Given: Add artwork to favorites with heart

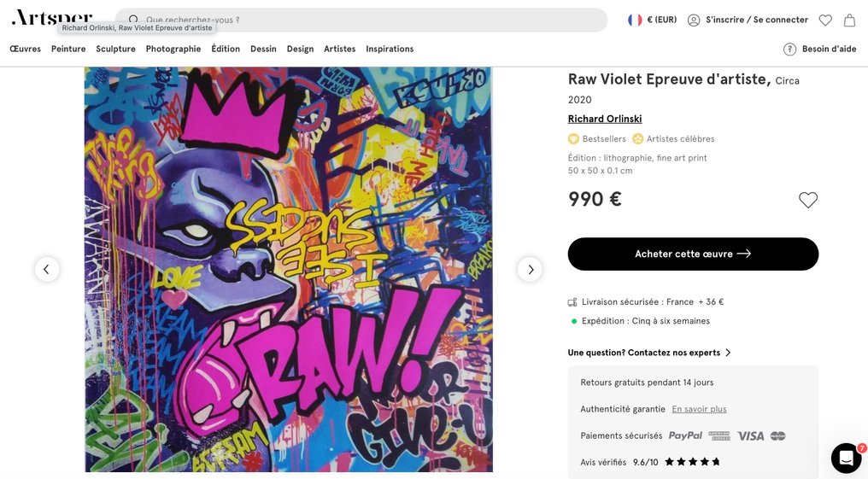Looking at the screenshot, I should coord(808,200).
